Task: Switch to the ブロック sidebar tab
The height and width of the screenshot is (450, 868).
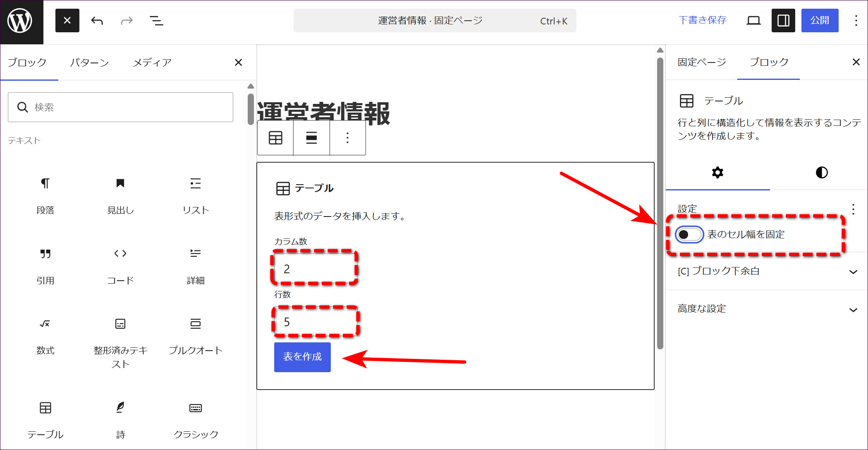Action: [769, 62]
